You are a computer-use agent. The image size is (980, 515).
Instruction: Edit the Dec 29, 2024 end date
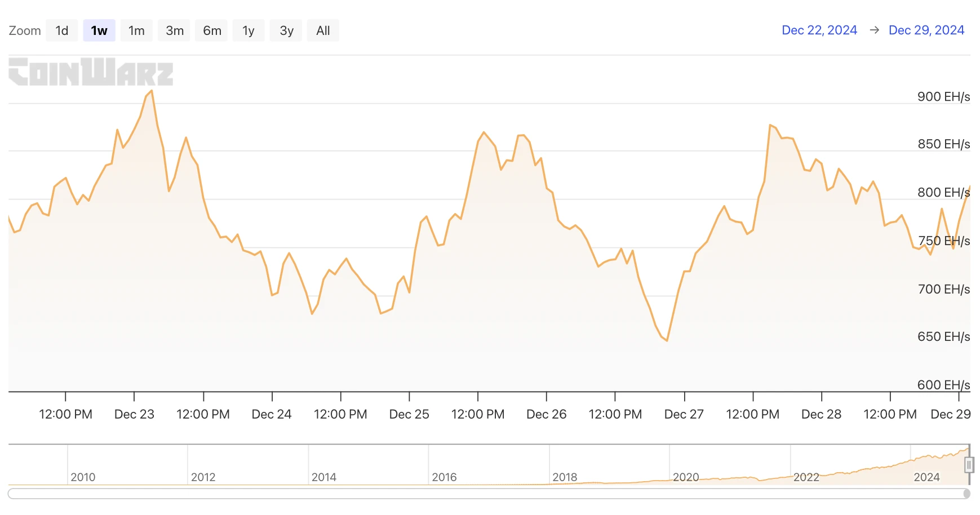(x=926, y=30)
